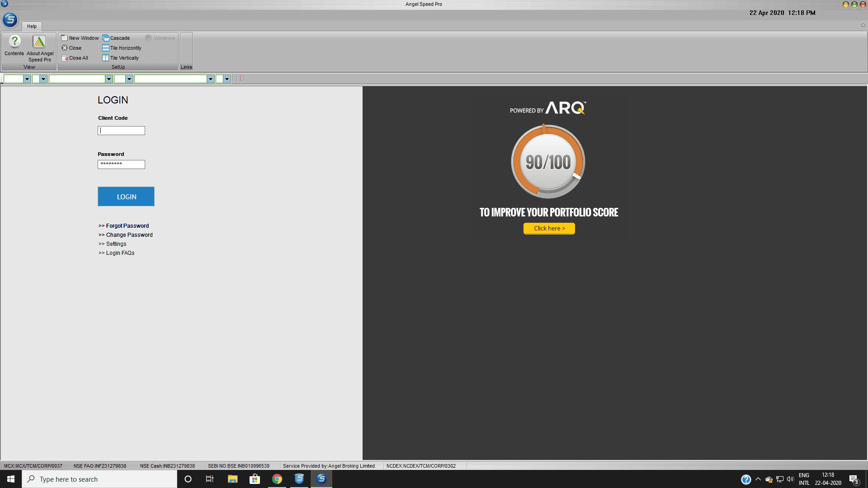Choose Tile Vertically in the ribbon
868x488 pixels.
click(121, 58)
